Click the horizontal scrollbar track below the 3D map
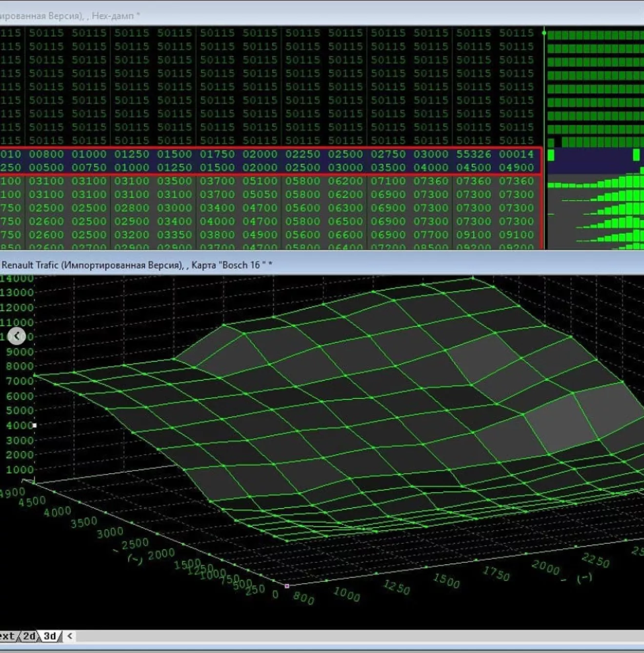644x653 pixels. click(x=342, y=636)
